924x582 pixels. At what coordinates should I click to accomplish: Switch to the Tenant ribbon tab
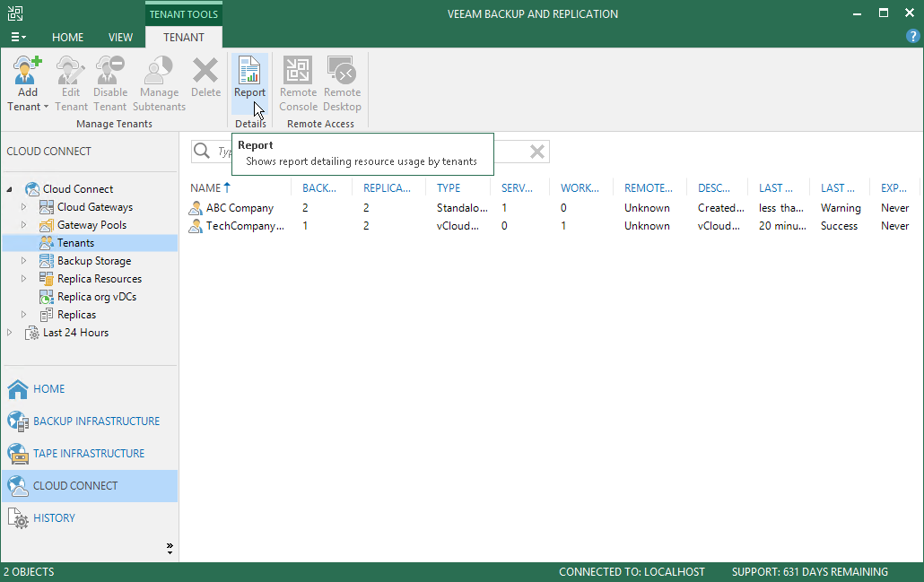[184, 37]
